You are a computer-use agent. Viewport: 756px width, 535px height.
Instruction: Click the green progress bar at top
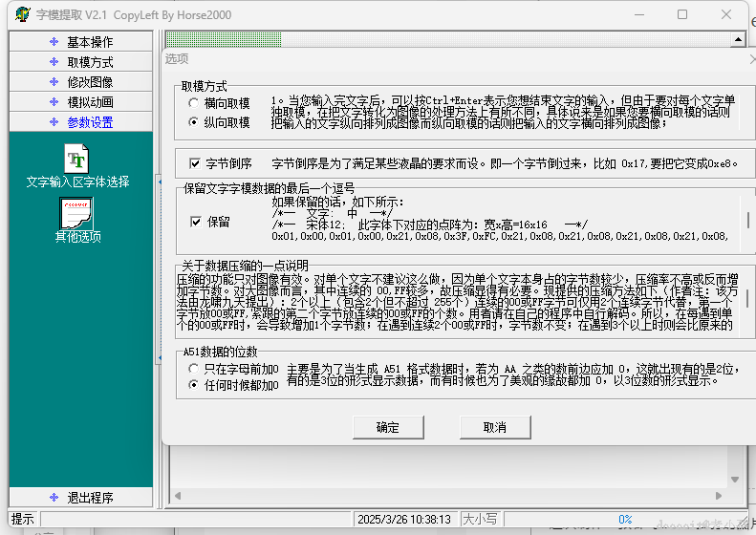(224, 39)
